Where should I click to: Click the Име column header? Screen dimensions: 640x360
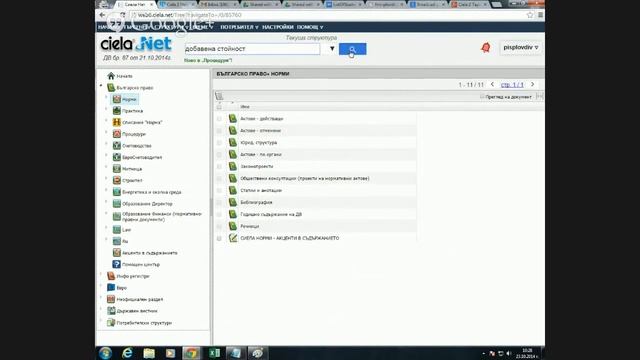point(245,107)
